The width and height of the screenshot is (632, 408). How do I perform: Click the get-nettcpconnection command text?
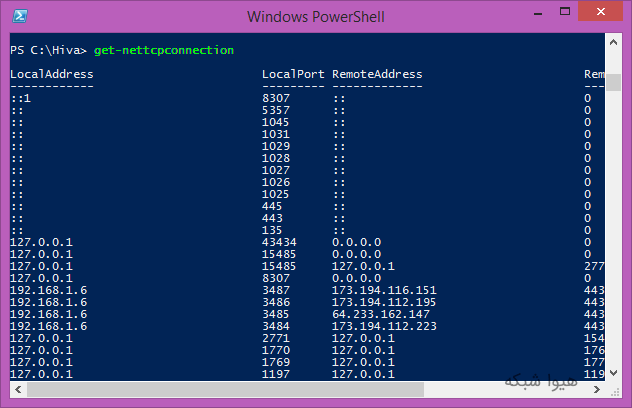pos(164,49)
